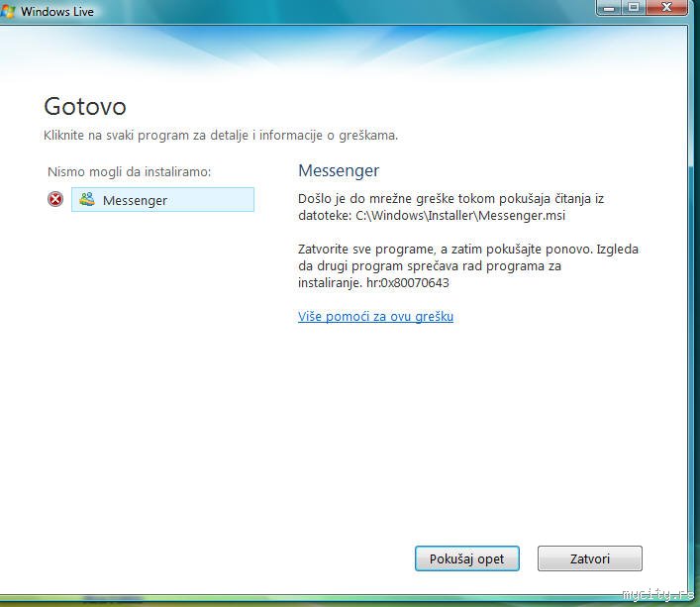Open 'Više pomoći za ovu grešku' link
Viewport: 700px width, 607px height.
[x=375, y=317]
